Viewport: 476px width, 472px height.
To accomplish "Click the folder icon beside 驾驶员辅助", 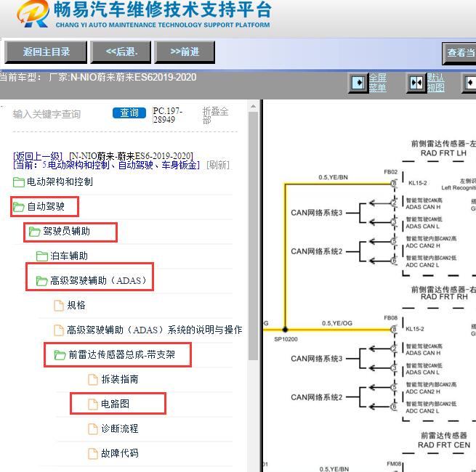I will pyautogui.click(x=34, y=232).
